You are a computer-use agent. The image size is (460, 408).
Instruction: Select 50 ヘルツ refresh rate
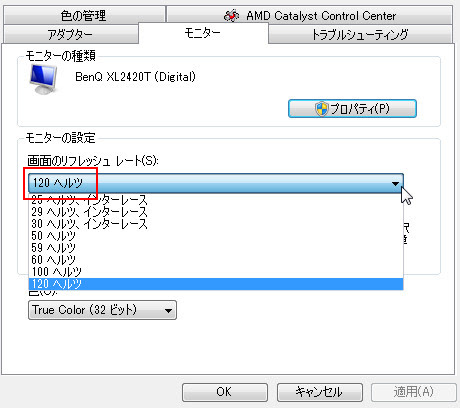pyautogui.click(x=216, y=236)
